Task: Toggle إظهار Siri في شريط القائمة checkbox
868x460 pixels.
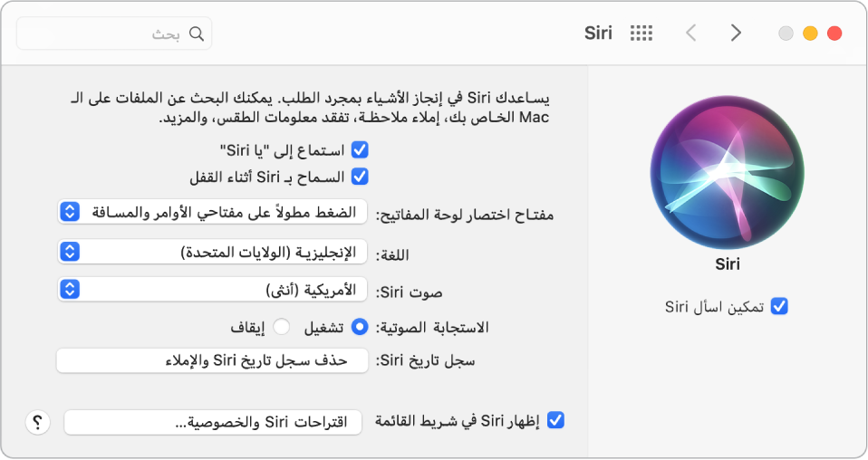Action: tap(555, 421)
